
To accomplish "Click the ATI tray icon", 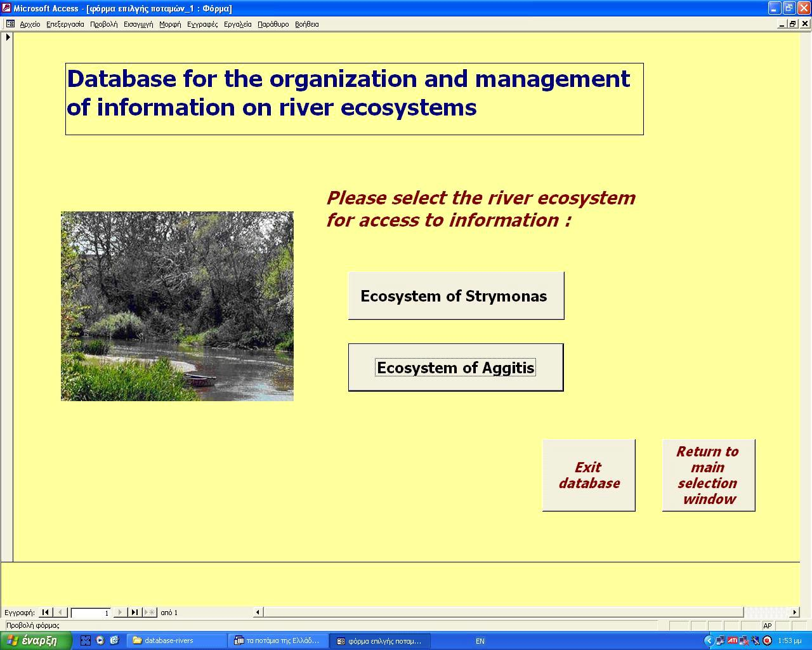I will pos(733,640).
